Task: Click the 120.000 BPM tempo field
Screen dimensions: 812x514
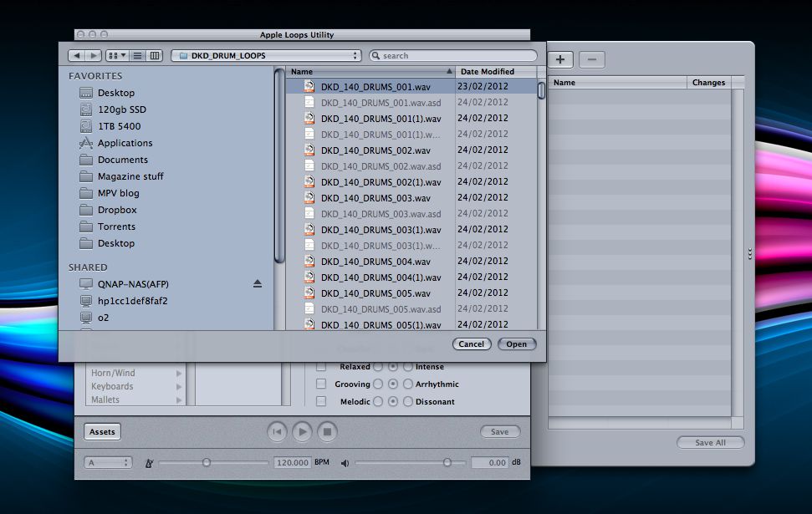Action: [292, 463]
